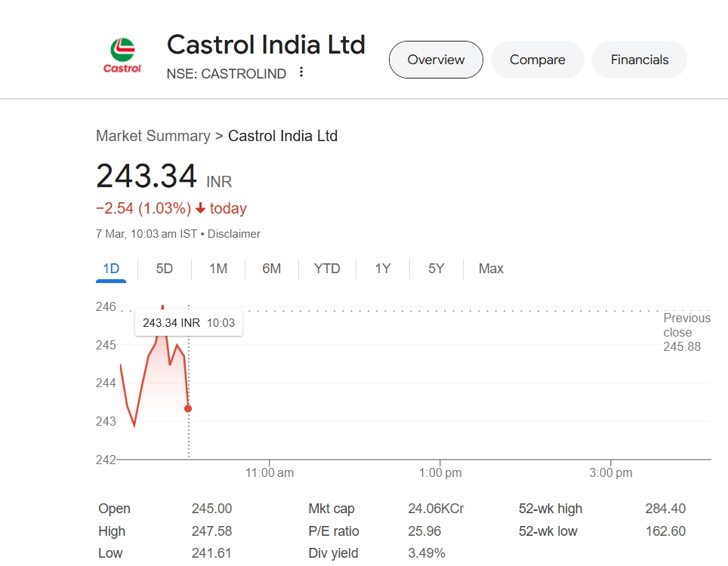Click the 243.34 INR chart tooltip
Image resolution: width=728 pixels, height=566 pixels.
tap(189, 323)
